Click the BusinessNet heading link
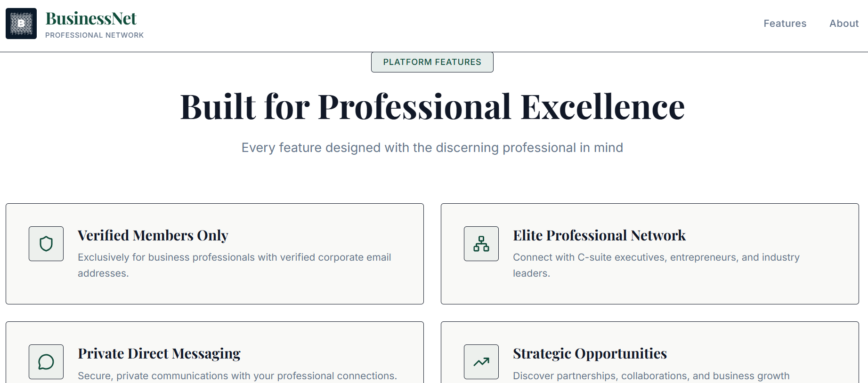 [90, 18]
